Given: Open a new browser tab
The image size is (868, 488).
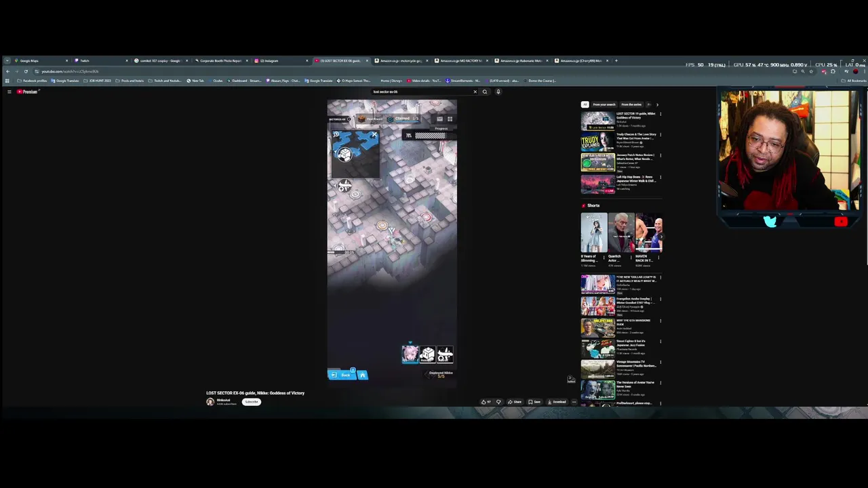Looking at the screenshot, I should tap(616, 61).
